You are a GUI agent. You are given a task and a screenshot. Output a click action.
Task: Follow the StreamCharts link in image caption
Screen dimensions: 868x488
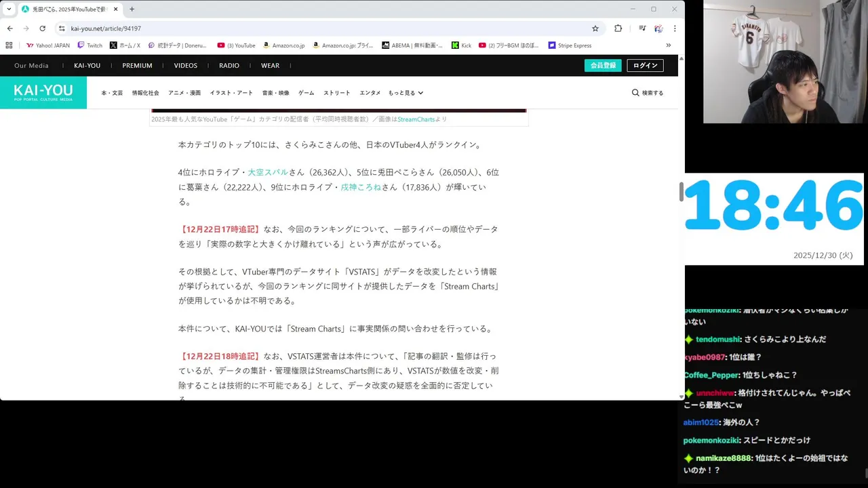[416, 119]
